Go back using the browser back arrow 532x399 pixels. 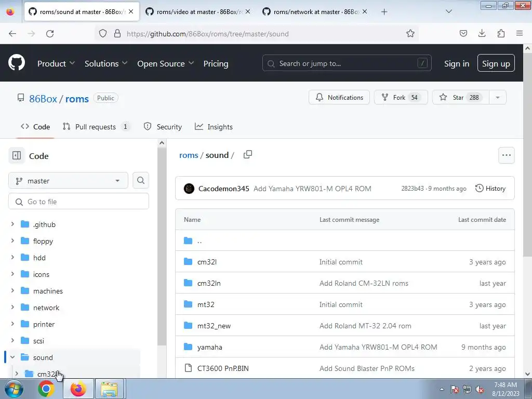point(12,34)
